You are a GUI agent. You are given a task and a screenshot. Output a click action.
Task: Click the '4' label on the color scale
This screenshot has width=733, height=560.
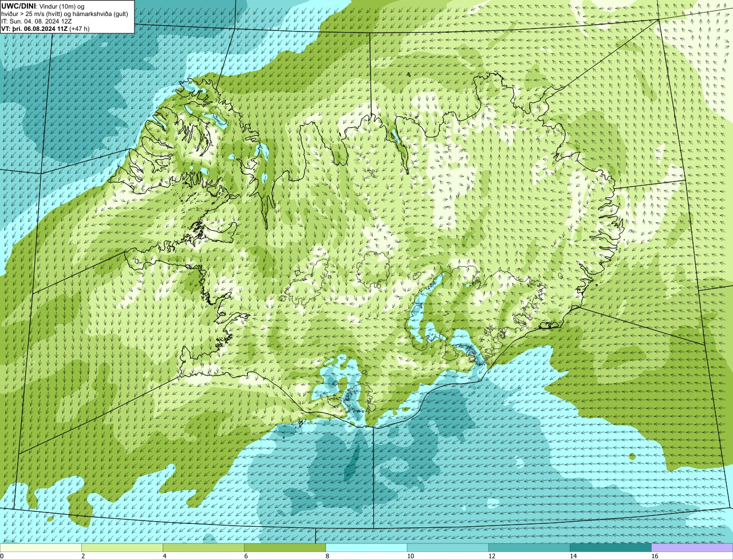point(164,556)
